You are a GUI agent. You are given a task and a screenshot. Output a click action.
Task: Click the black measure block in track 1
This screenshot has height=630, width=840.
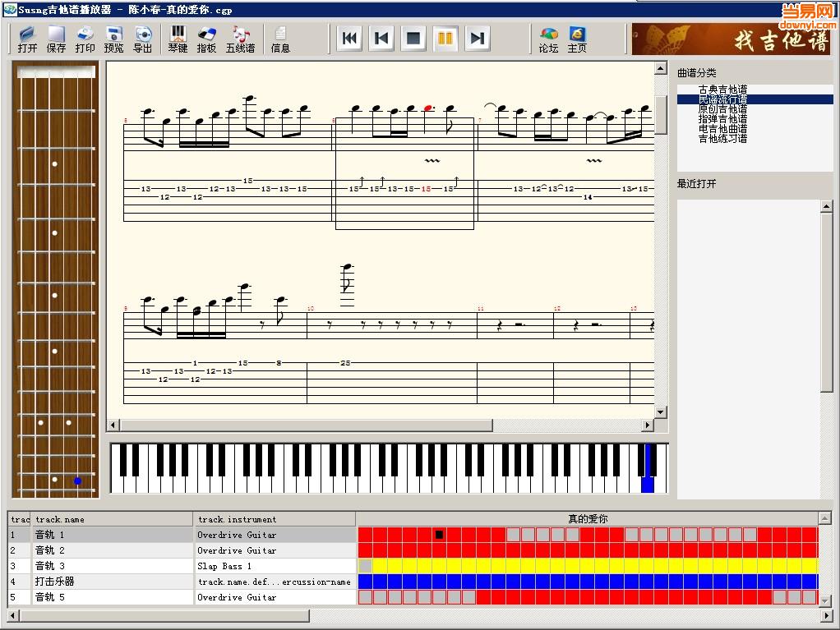[440, 535]
